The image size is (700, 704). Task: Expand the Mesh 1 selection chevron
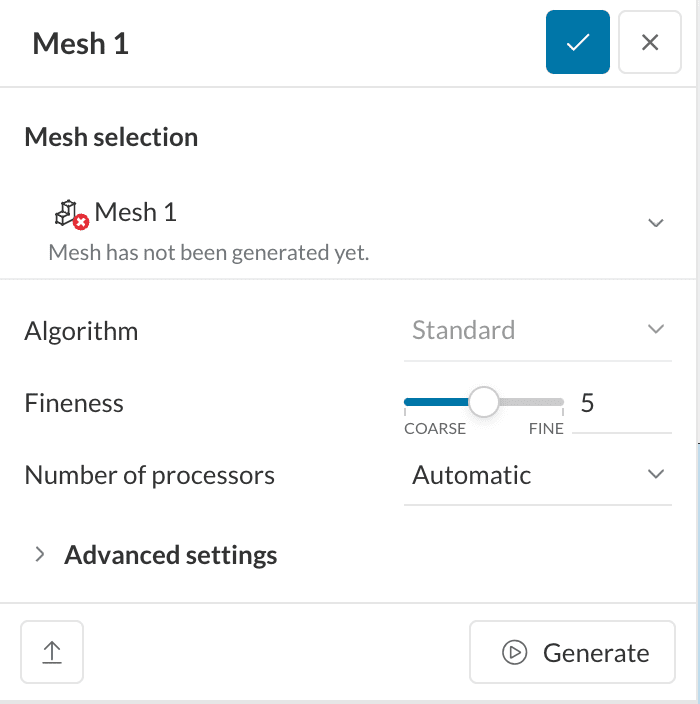656,223
